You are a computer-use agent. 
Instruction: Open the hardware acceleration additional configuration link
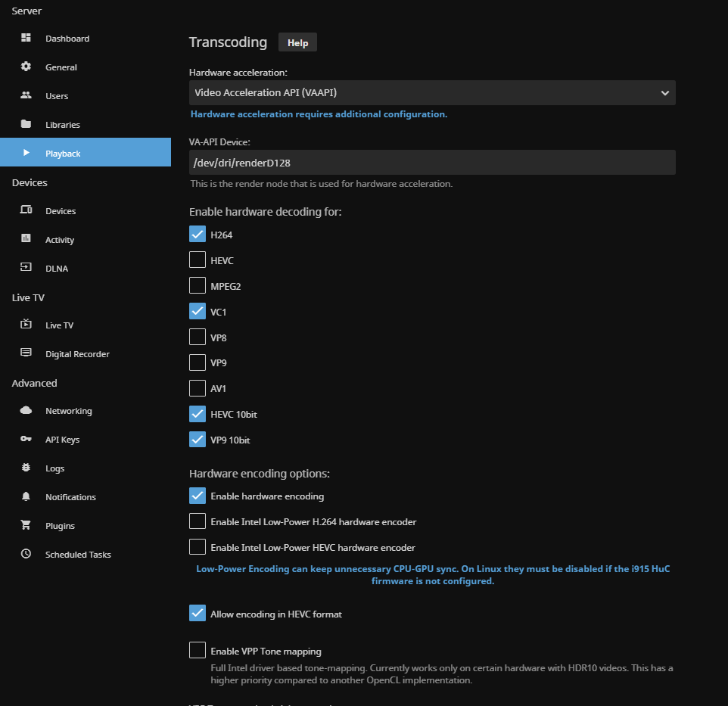tap(319, 114)
